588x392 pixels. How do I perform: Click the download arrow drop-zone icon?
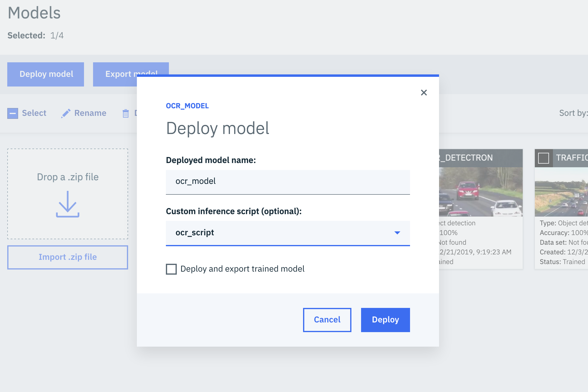[x=68, y=204]
